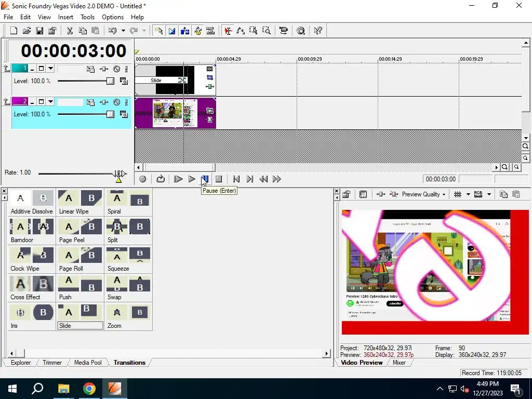Screen dimensions: 532x399
Task: Click the network render icon in toolbar
Action: coord(283,31)
